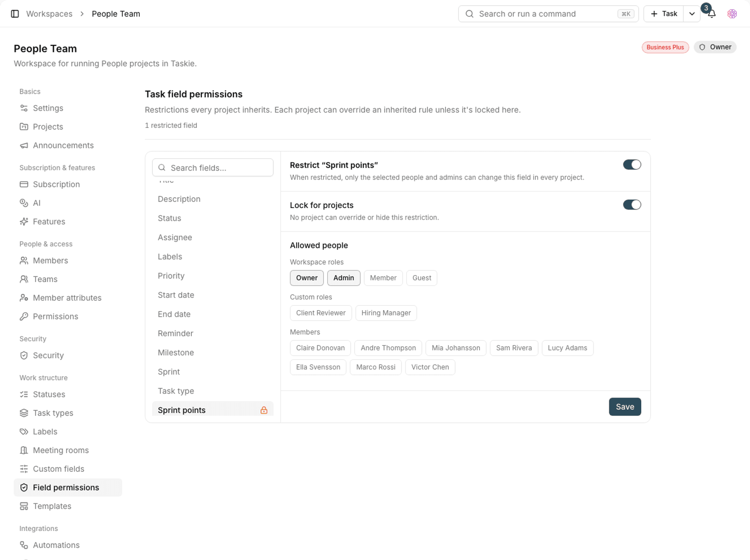Click the Meeting rooms door icon
This screenshot has height=560, width=750.
click(x=24, y=450)
